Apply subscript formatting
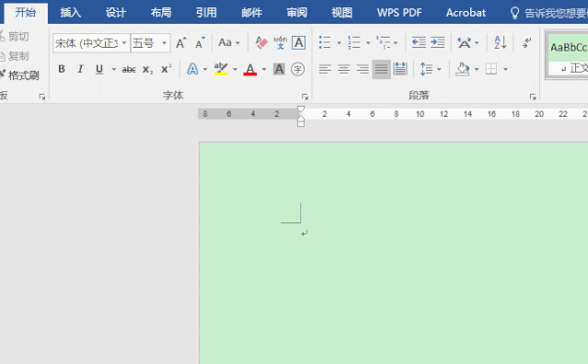Viewport: 588px width, 364px height. pyautogui.click(x=147, y=70)
